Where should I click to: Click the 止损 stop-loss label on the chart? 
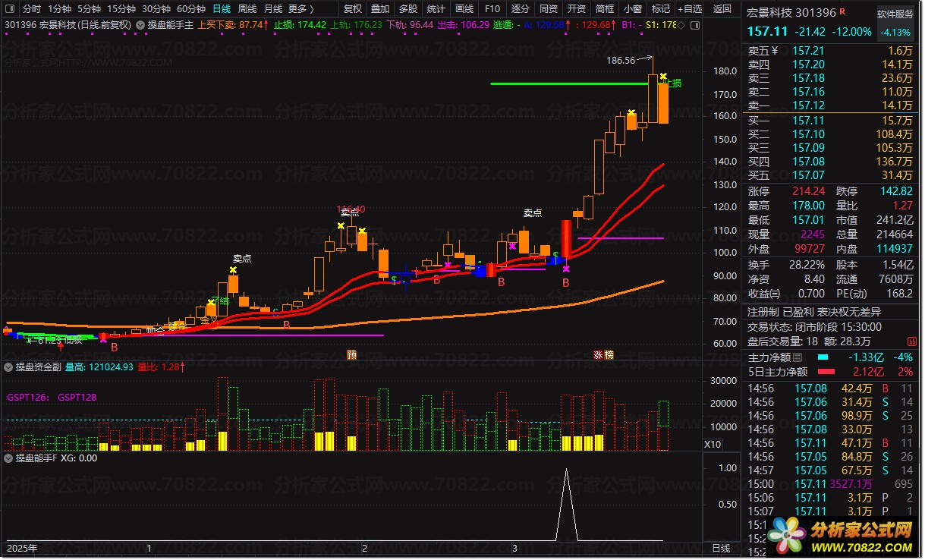coord(673,83)
